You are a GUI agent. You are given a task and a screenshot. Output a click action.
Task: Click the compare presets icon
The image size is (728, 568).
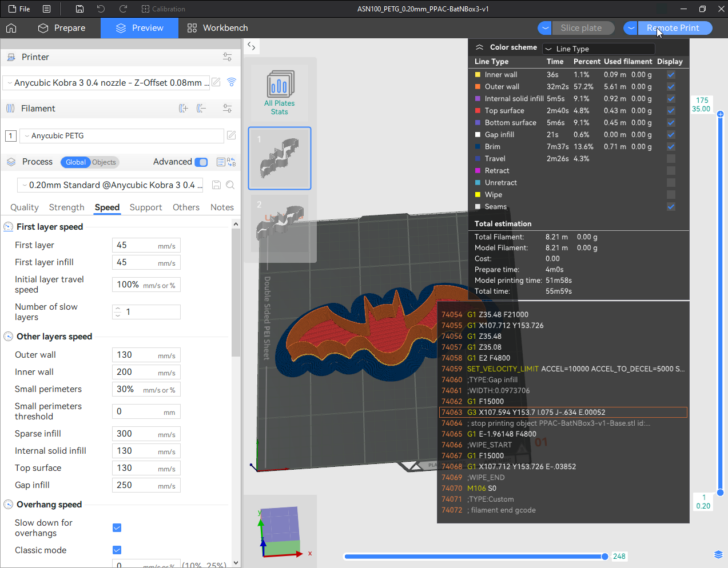pos(231,162)
